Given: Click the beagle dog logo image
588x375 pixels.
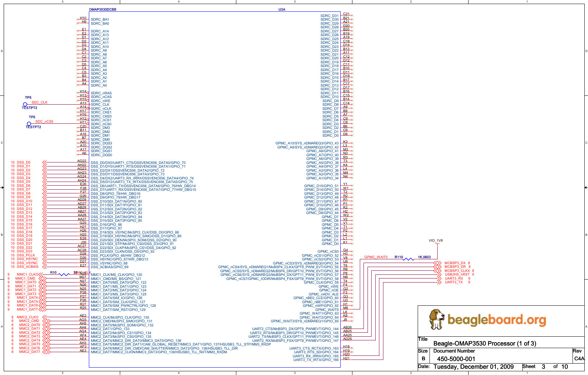Looking at the screenshot, I should [x=437, y=319].
